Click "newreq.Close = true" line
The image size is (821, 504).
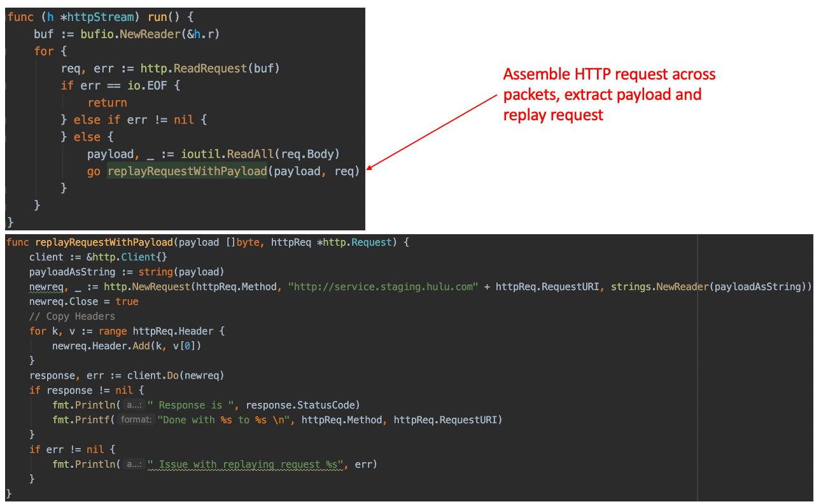(83, 301)
